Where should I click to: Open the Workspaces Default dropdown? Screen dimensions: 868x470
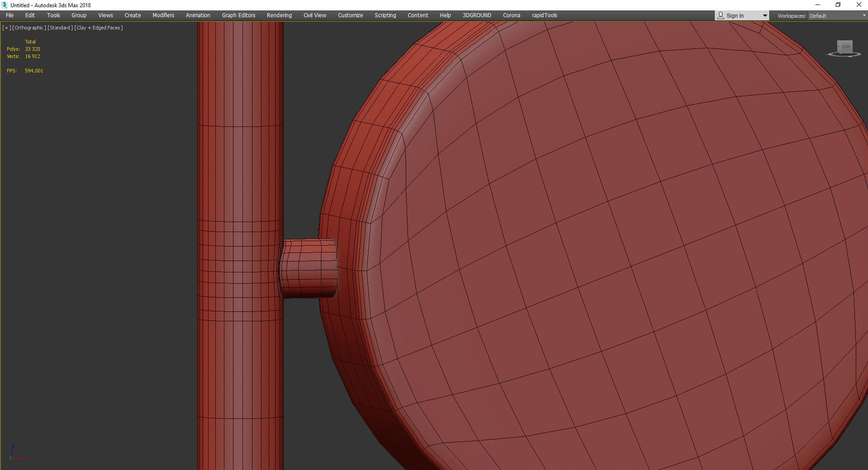click(837, 16)
